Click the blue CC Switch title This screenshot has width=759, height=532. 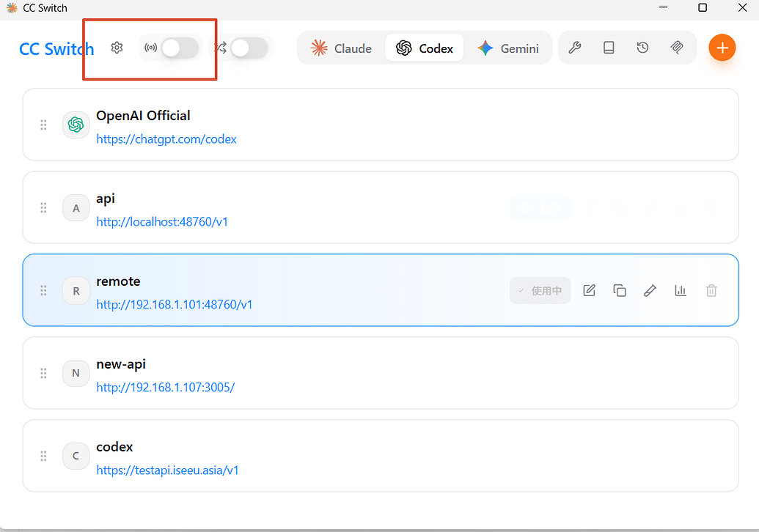56,49
